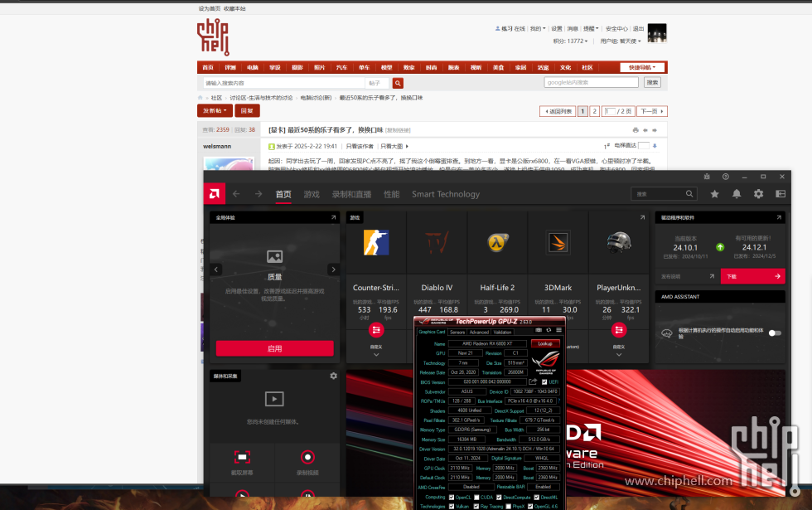Click GPU-Z BIOS export share icon

click(x=533, y=381)
